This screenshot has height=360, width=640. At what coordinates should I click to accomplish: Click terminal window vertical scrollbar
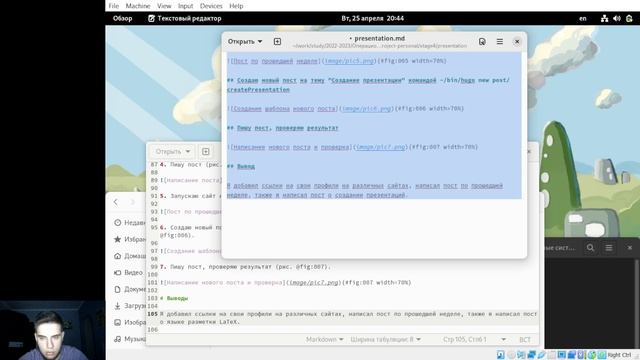638,304
